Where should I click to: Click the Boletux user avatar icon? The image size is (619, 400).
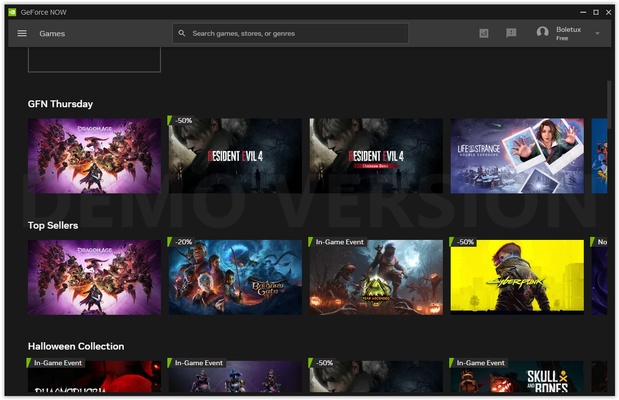click(542, 32)
